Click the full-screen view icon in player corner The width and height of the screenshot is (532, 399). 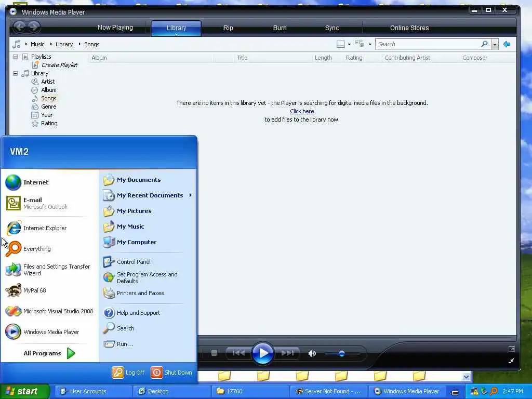[512, 349]
